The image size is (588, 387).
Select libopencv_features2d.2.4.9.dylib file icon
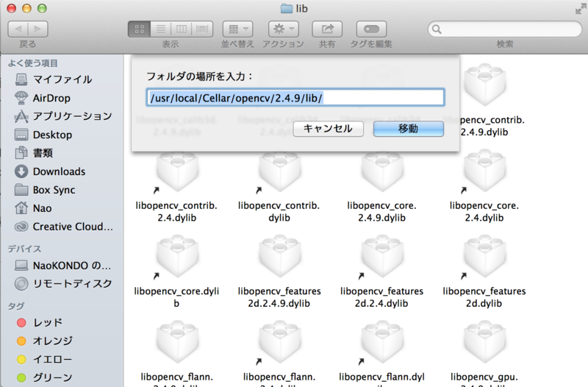[279, 258]
